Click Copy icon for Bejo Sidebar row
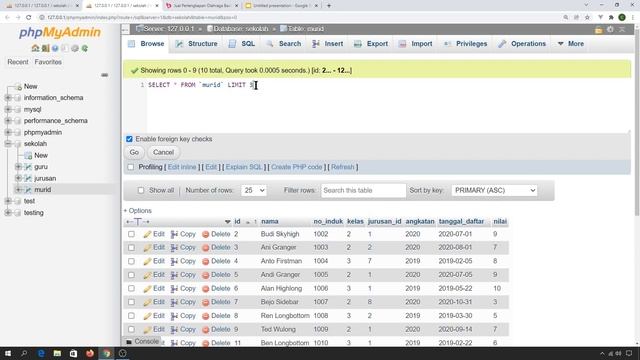The height and width of the screenshot is (360, 640). 174,302
